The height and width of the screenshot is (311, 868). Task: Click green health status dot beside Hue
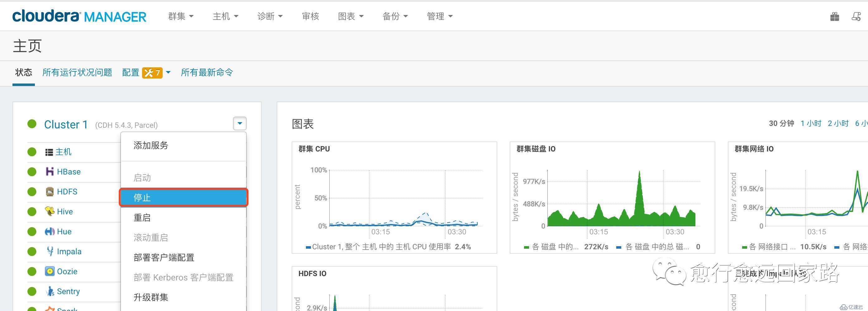pyautogui.click(x=32, y=231)
